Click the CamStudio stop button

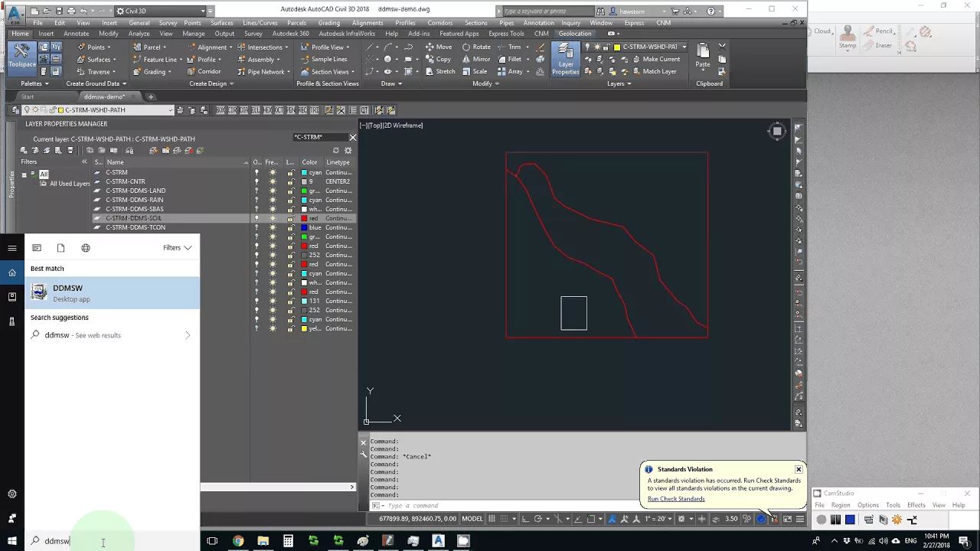pyautogui.click(x=850, y=520)
